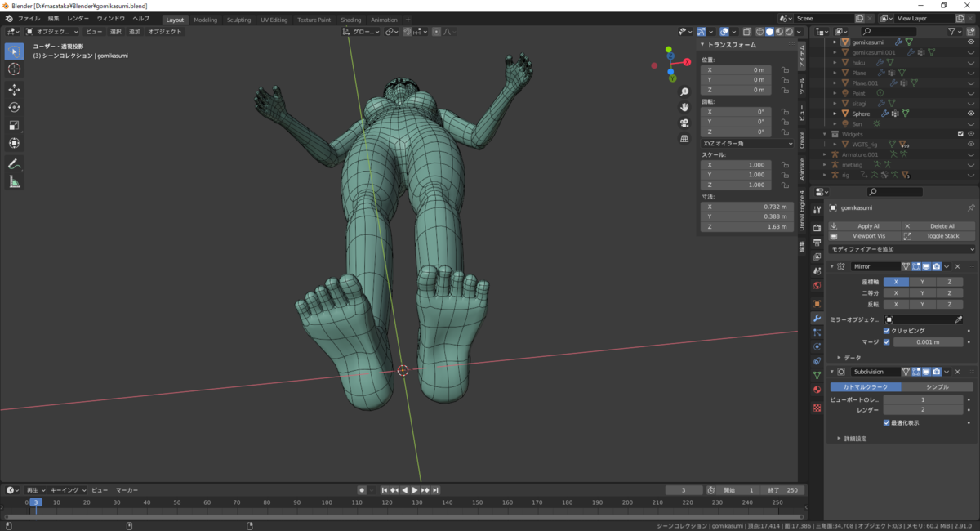Select the Select Box tool

point(14,51)
